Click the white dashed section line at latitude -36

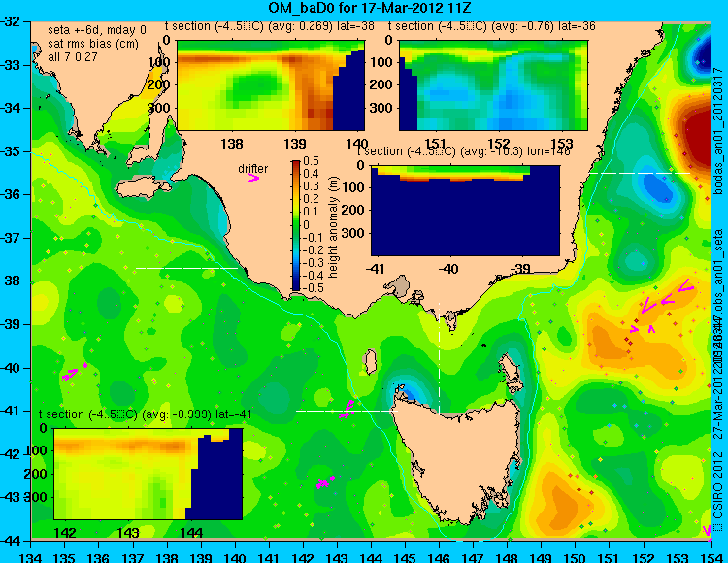pyautogui.click(x=640, y=173)
